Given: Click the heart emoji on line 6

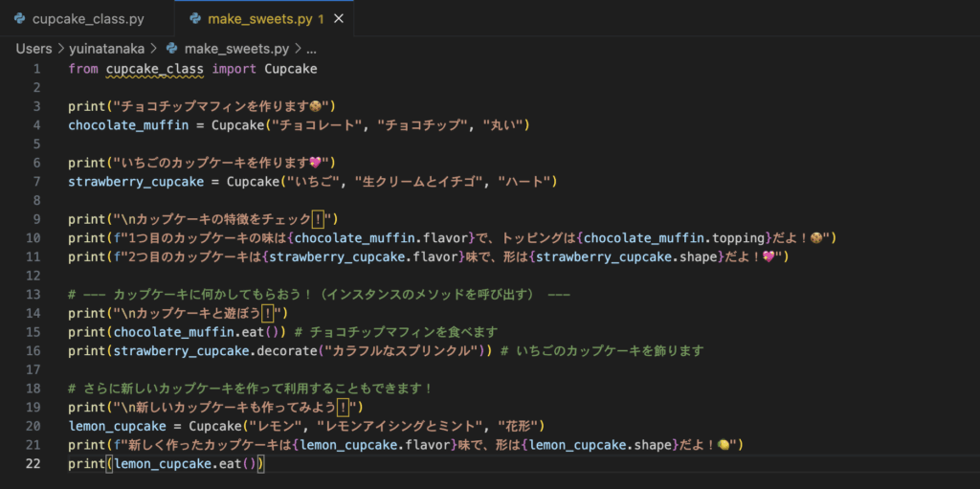Looking at the screenshot, I should point(316,163).
